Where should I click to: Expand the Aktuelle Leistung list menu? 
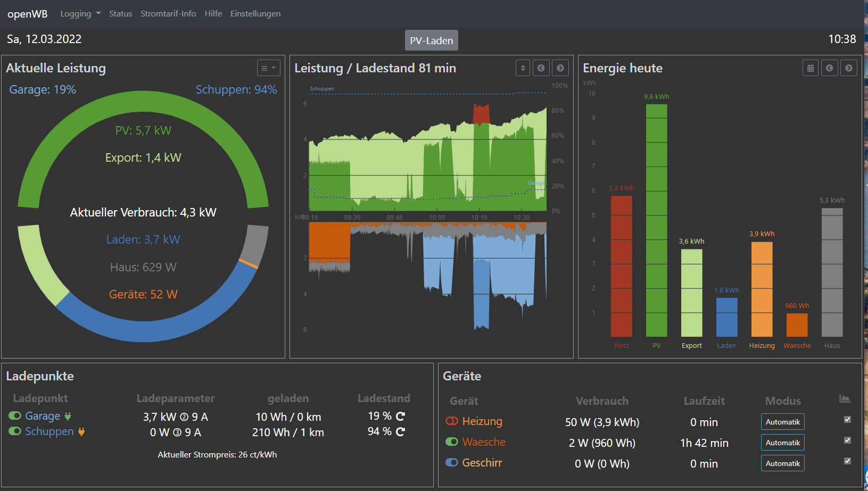tap(268, 68)
